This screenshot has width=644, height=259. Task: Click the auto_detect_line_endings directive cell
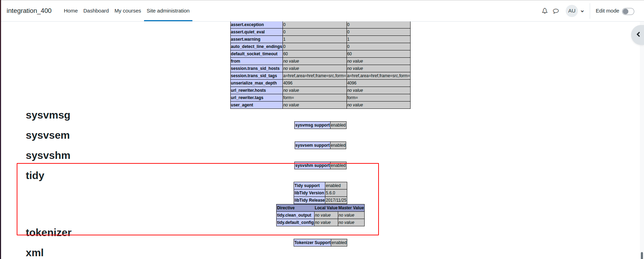256,47
